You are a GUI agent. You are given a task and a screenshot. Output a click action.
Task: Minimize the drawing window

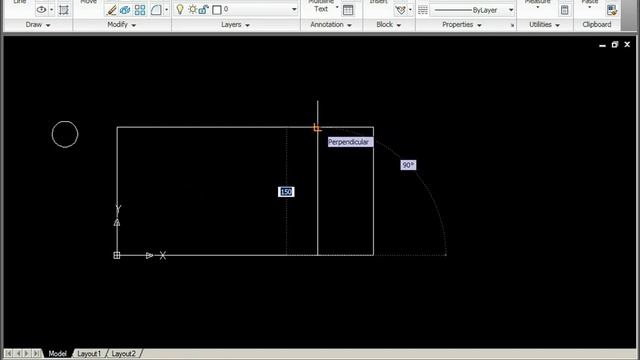tap(602, 45)
